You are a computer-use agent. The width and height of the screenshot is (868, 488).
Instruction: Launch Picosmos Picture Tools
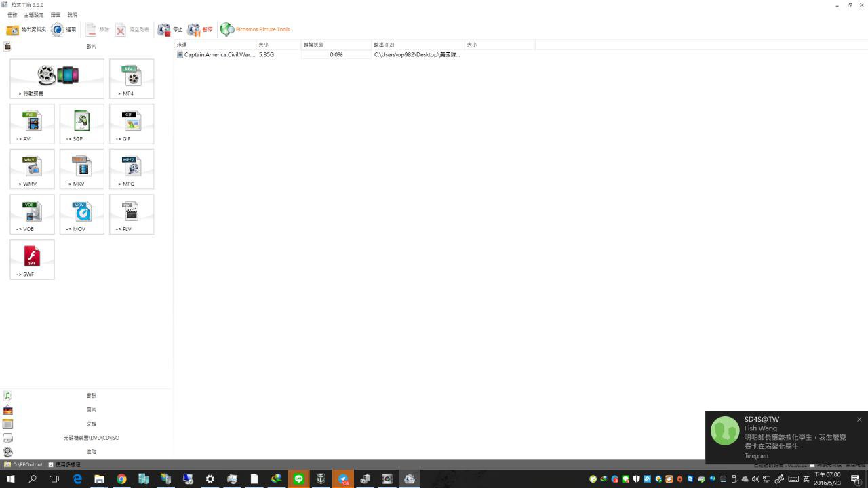(255, 30)
